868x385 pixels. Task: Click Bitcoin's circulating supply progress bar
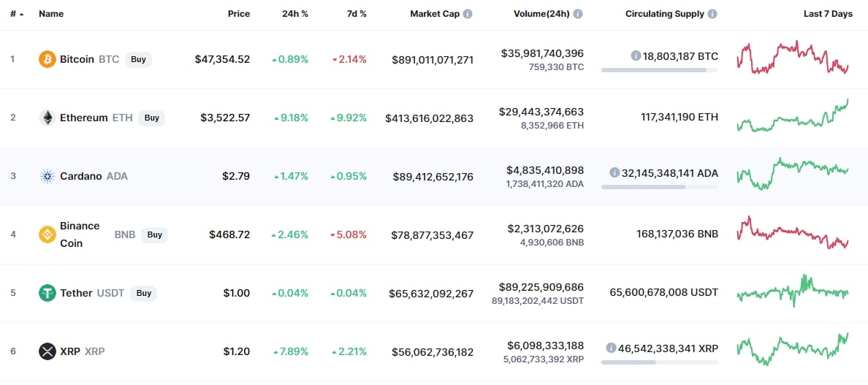tap(659, 70)
